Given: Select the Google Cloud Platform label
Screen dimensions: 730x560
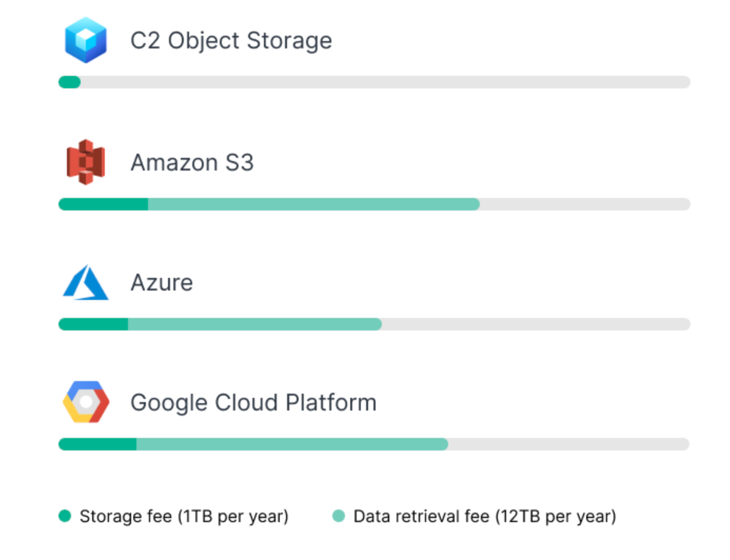Looking at the screenshot, I should tap(253, 403).
